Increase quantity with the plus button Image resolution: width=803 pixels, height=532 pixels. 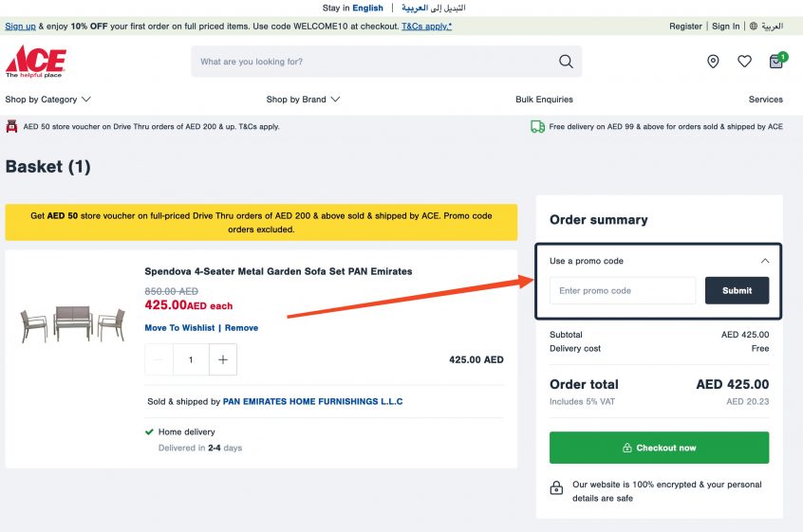click(223, 359)
